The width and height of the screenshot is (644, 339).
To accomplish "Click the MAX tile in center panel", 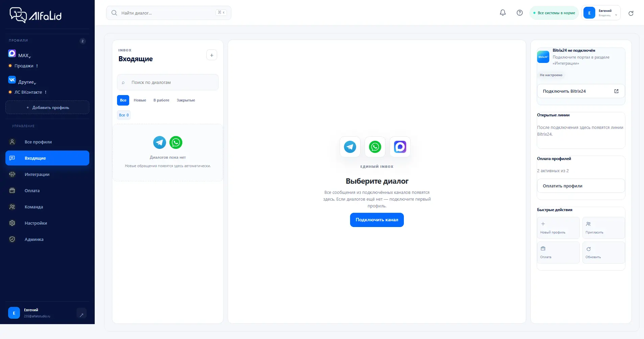I will point(400,147).
